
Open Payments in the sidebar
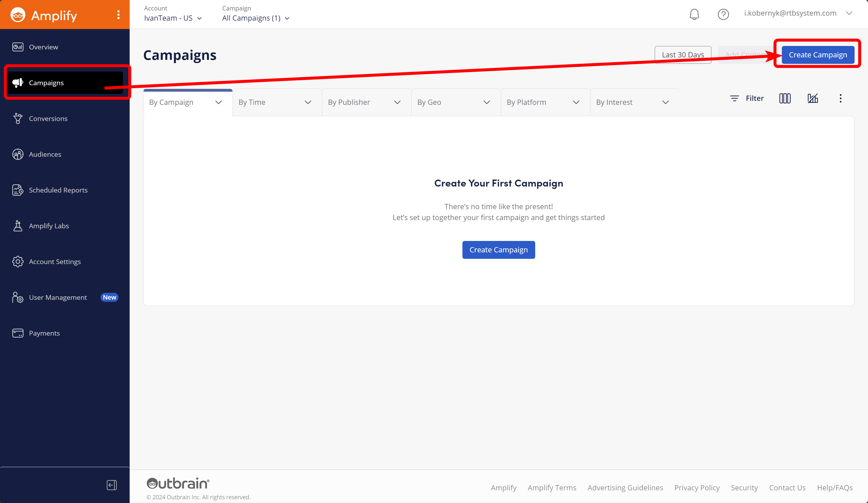tap(65, 333)
